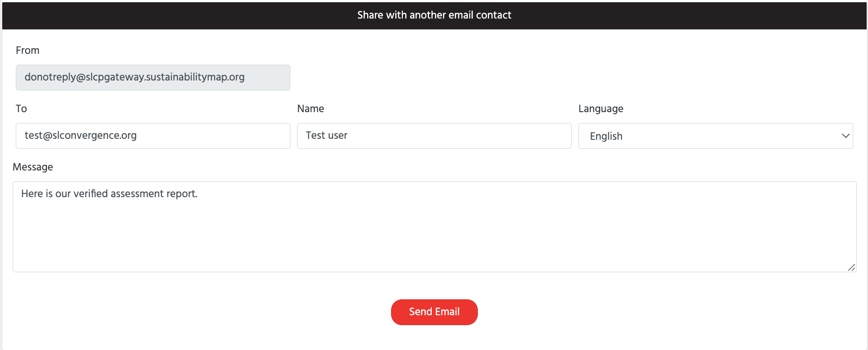Click the Send Email button
868x350 pixels.
tap(434, 312)
